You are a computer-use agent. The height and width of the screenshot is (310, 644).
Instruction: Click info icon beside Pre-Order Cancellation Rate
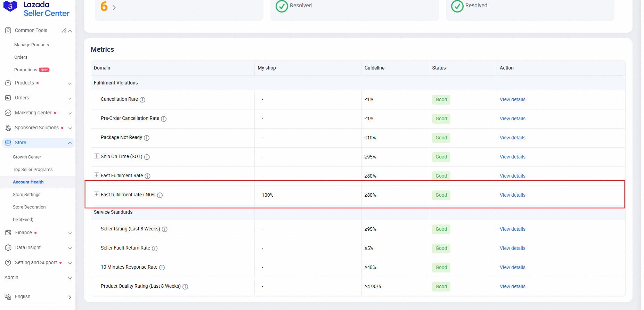point(164,119)
